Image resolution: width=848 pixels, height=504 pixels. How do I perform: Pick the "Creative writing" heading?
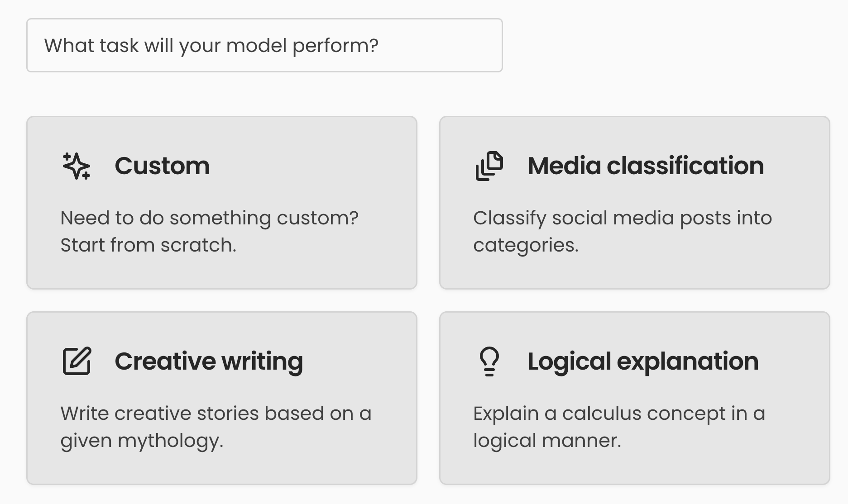(x=209, y=361)
